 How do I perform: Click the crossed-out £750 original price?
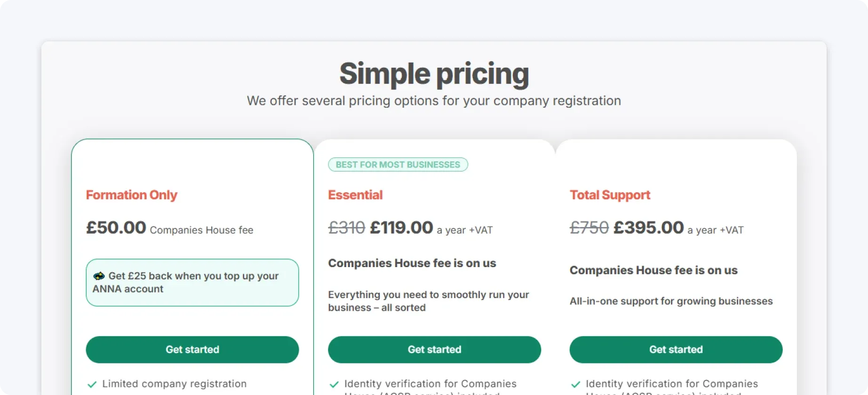pyautogui.click(x=589, y=228)
